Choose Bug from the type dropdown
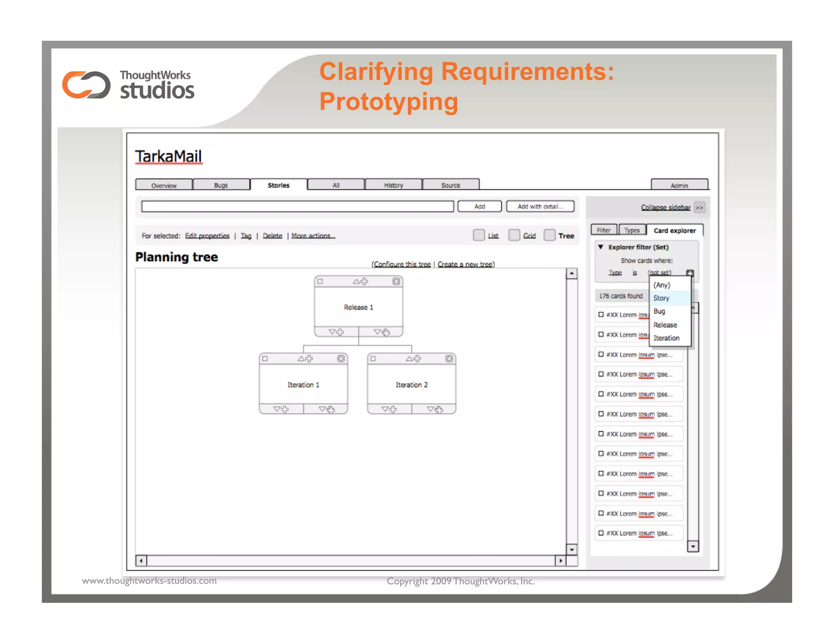 [670, 311]
